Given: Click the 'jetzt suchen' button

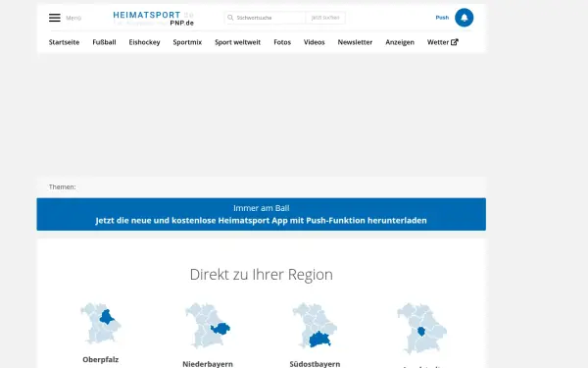Looking at the screenshot, I should coord(325,18).
